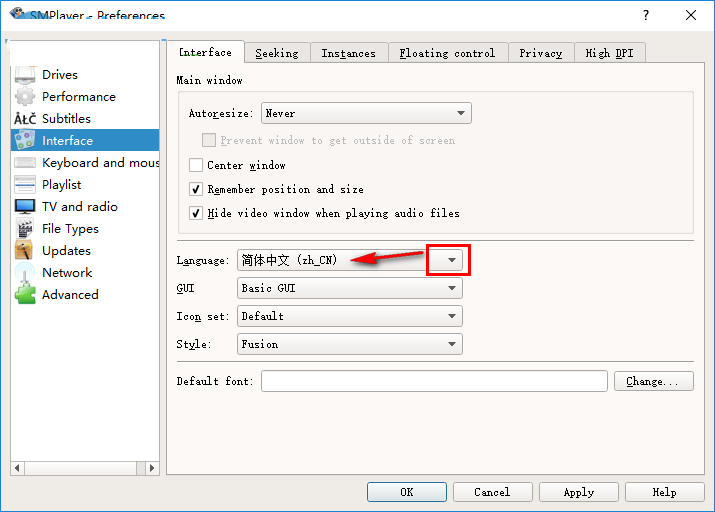Screen dimensions: 715x512
Task: Click the Updates package icon
Action: 24,250
